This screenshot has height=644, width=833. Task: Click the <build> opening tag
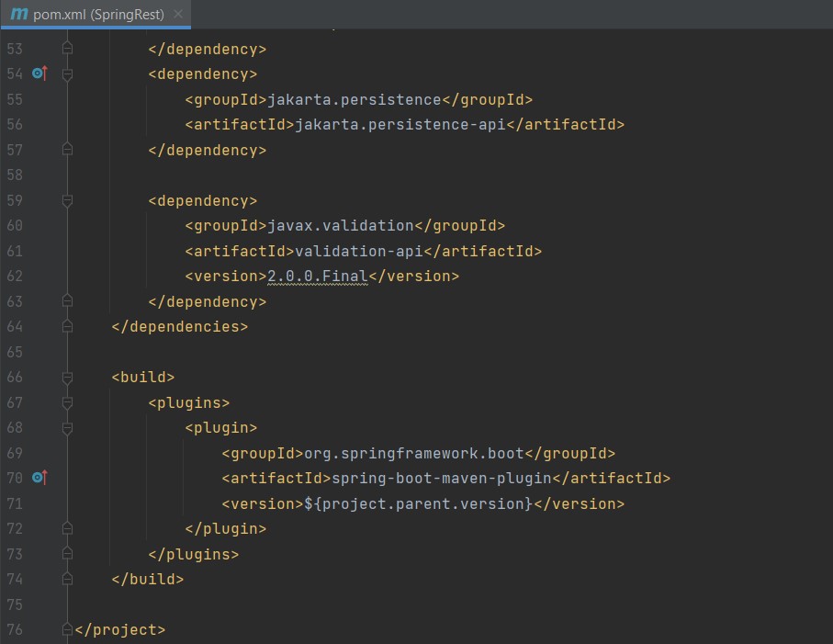[143, 378]
